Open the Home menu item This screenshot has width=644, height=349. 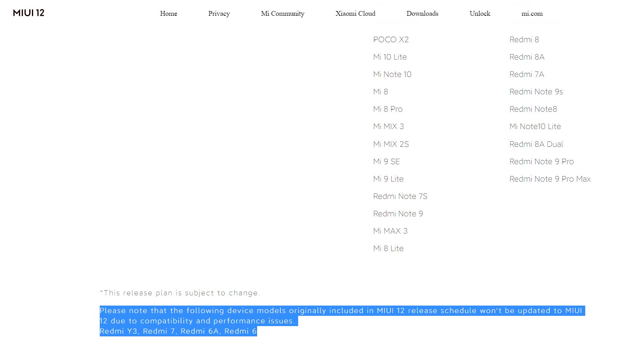168,13
